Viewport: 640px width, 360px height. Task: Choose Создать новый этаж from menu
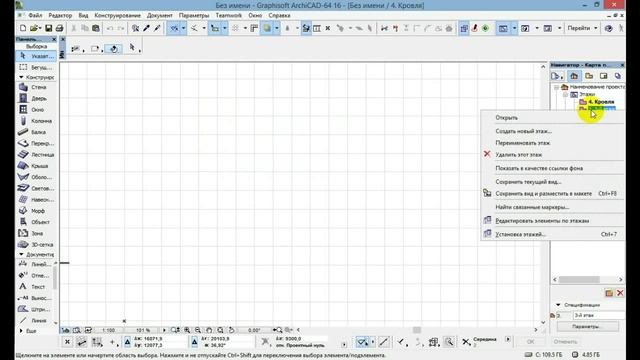[x=553, y=131]
